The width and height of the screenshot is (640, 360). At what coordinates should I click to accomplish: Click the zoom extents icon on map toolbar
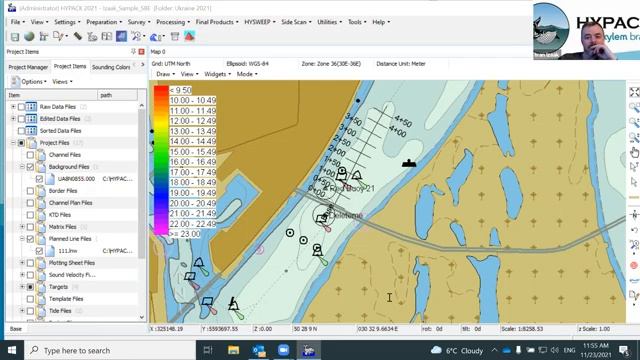click(x=634, y=92)
